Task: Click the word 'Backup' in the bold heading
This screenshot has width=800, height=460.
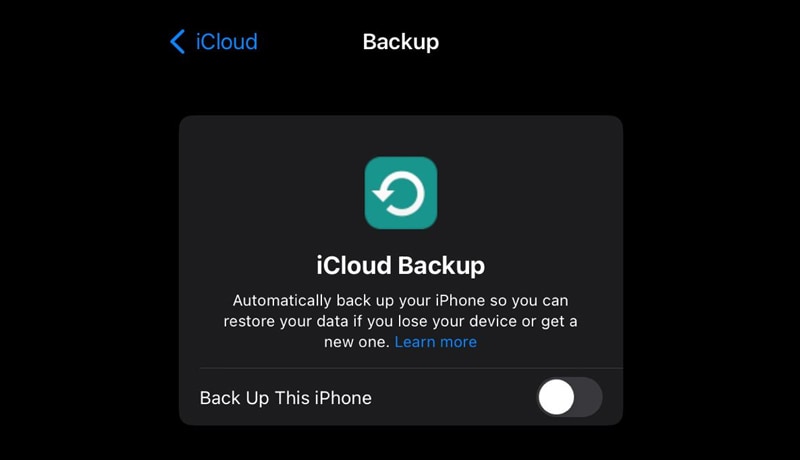Action: (441, 266)
